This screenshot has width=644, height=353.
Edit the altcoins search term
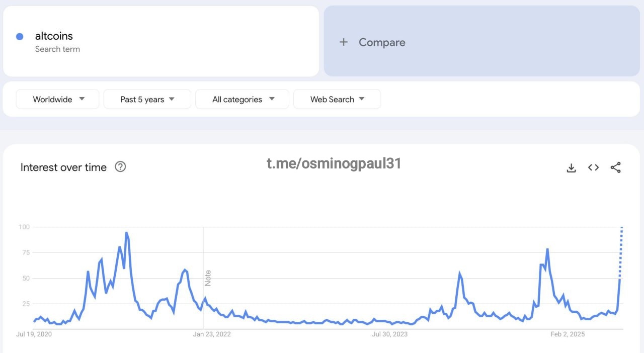(54, 36)
